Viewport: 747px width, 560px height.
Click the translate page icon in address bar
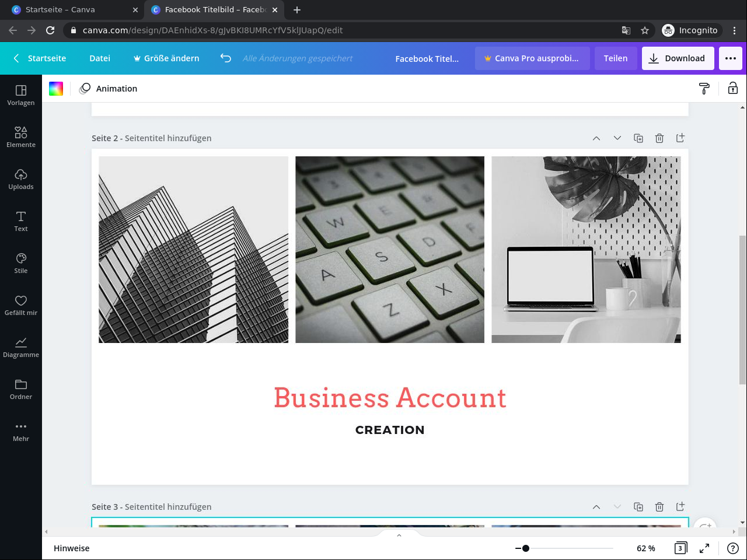(626, 30)
